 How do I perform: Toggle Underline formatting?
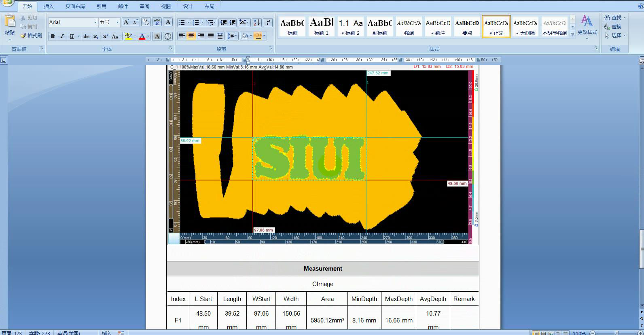[72, 36]
